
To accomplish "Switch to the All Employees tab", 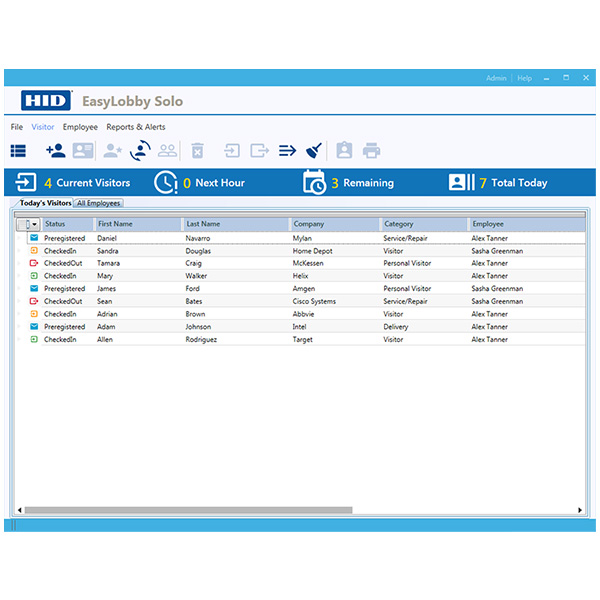I will click(x=99, y=203).
